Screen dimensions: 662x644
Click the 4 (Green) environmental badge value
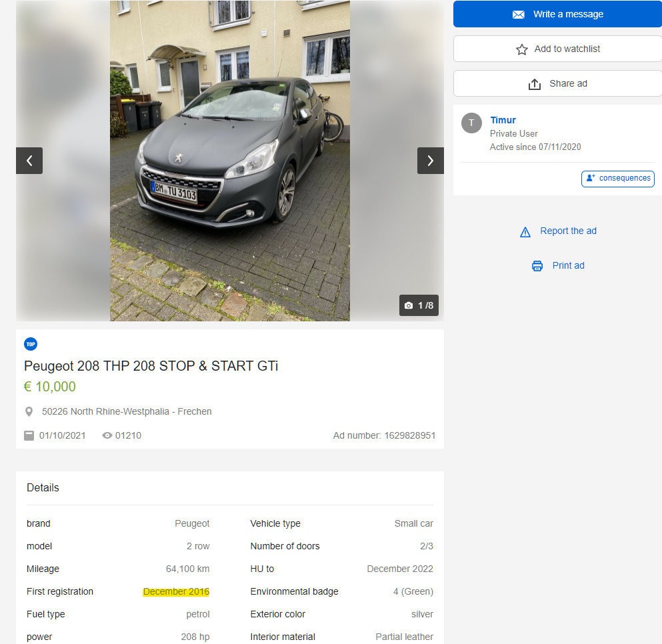click(x=413, y=591)
